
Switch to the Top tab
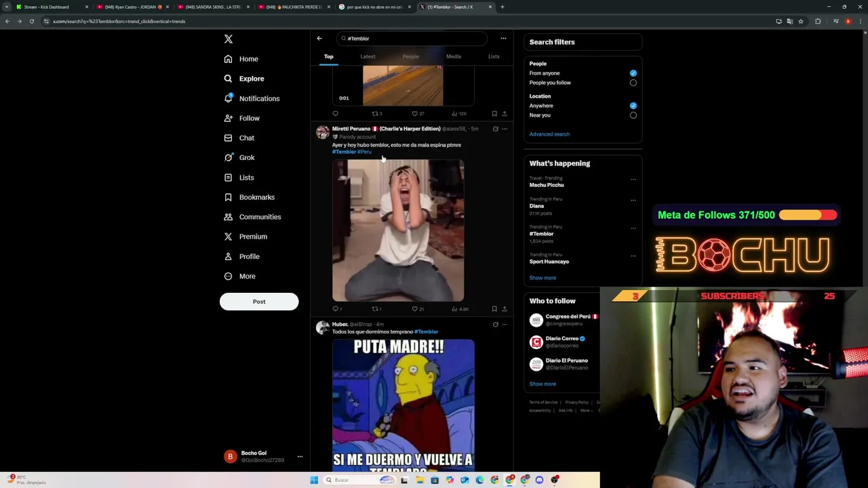(329, 57)
